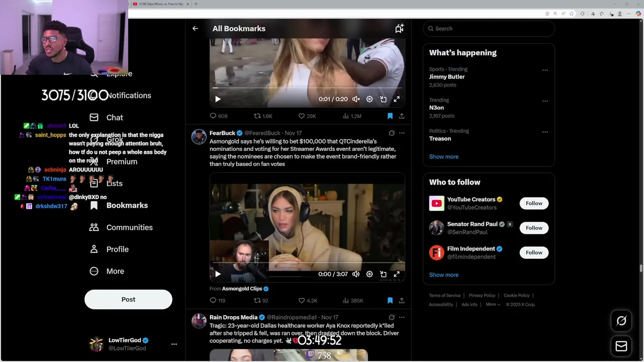Ask Grok about the Rain Drops Media post
644x362 pixels.
pos(391,317)
